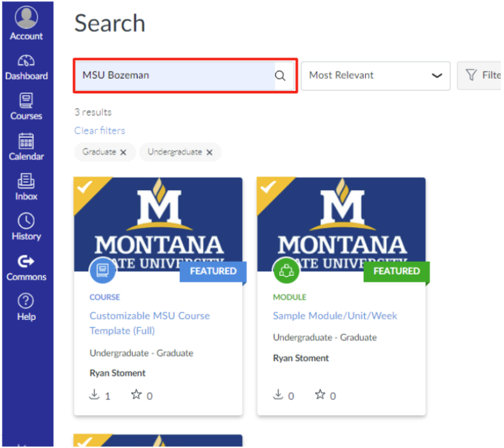Click the Clear filters link
This screenshot has width=504, height=448.
(99, 131)
